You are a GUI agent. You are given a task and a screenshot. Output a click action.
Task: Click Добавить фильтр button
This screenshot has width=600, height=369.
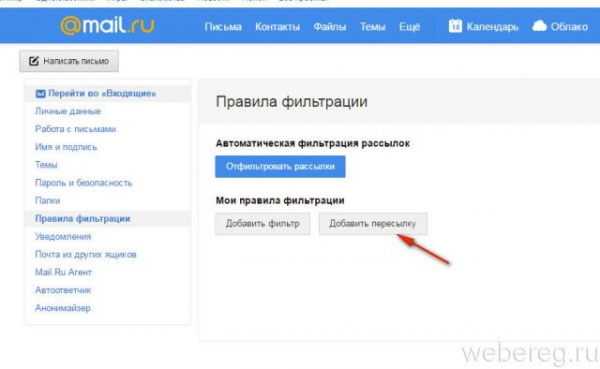pos(262,224)
